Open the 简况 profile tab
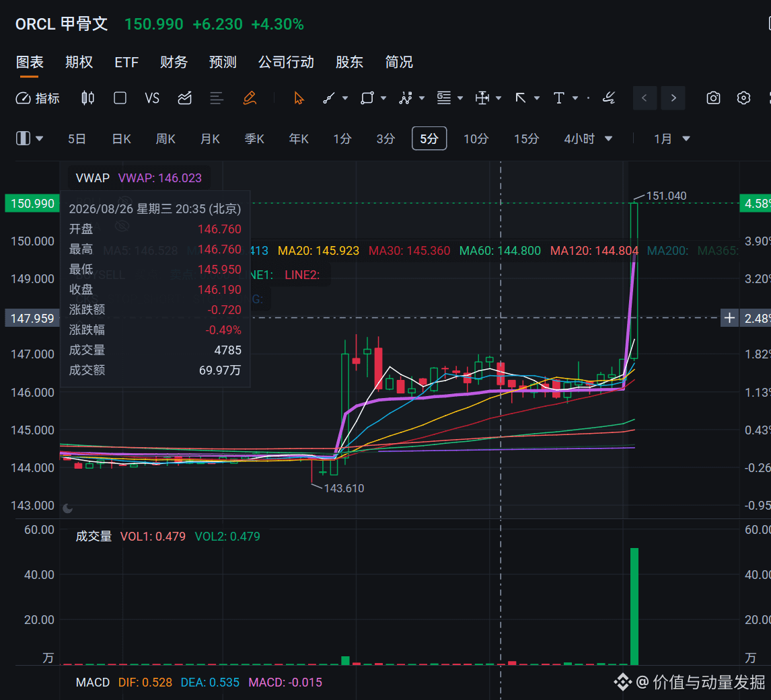The height and width of the screenshot is (700, 771). point(399,63)
